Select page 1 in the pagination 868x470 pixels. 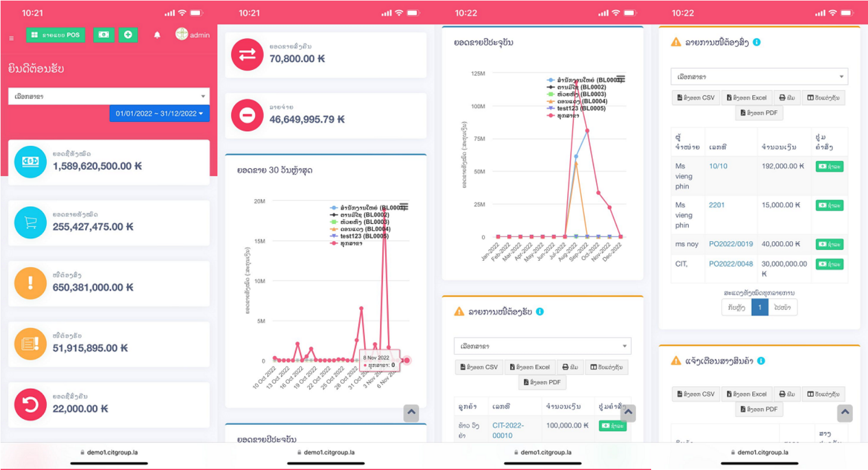[759, 308]
